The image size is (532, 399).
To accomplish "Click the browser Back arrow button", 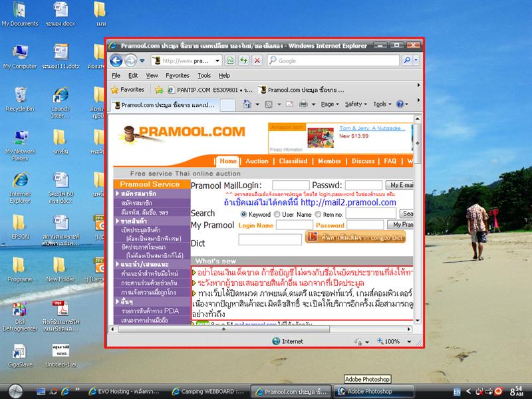I will (x=116, y=61).
